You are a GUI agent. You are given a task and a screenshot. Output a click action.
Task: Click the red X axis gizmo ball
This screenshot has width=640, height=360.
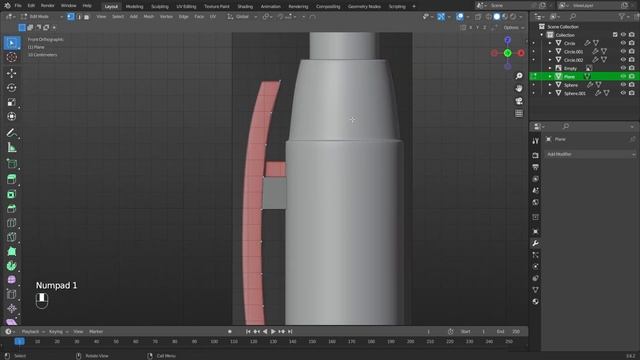pyautogui.click(x=521, y=53)
